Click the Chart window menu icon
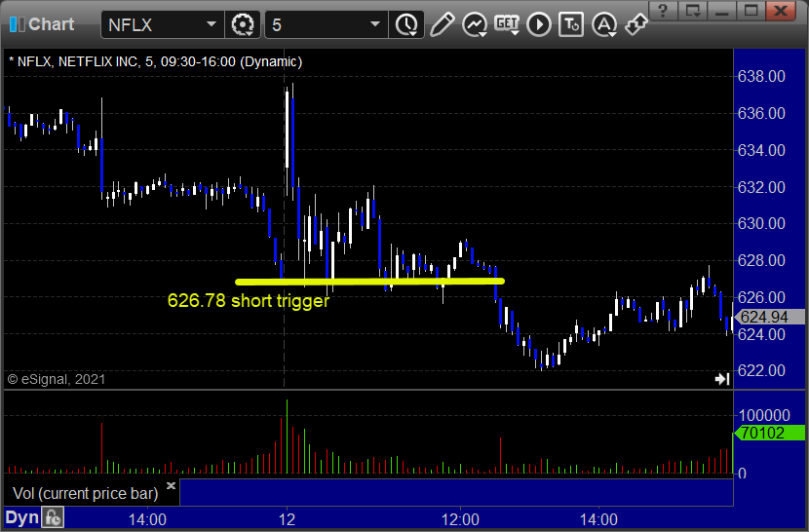 (x=17, y=24)
